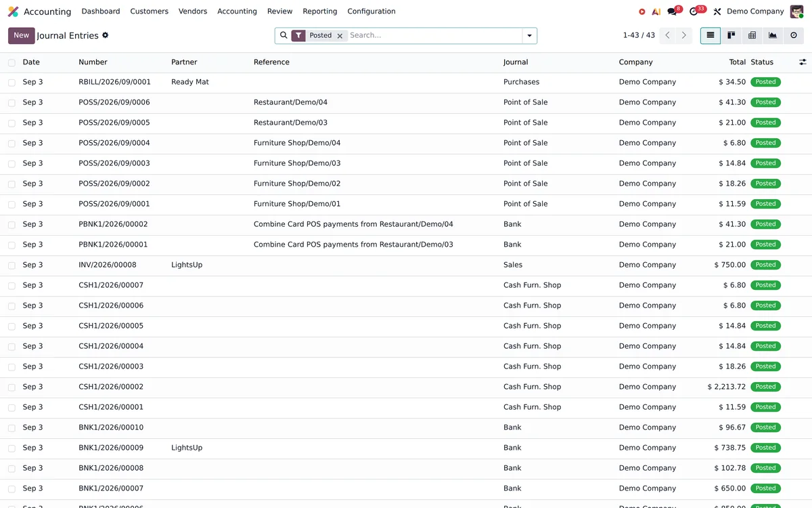The image size is (812, 508).
Task: Open the Customers menu
Action: [x=149, y=12]
